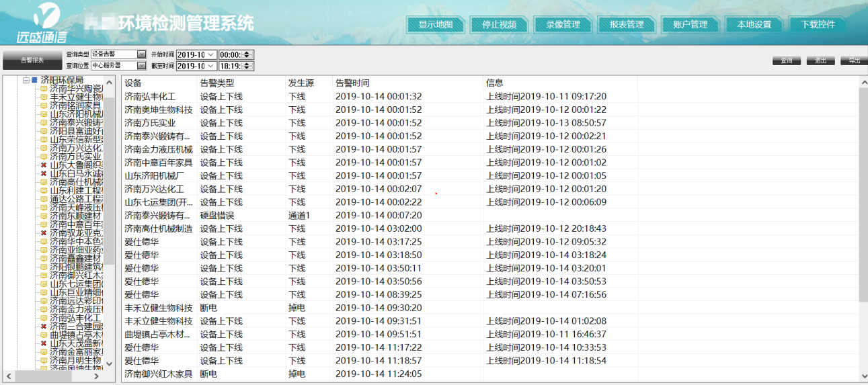The height and width of the screenshot is (385, 868).
Task: Click the device icon beside 通达公路工程
Action: [44, 199]
